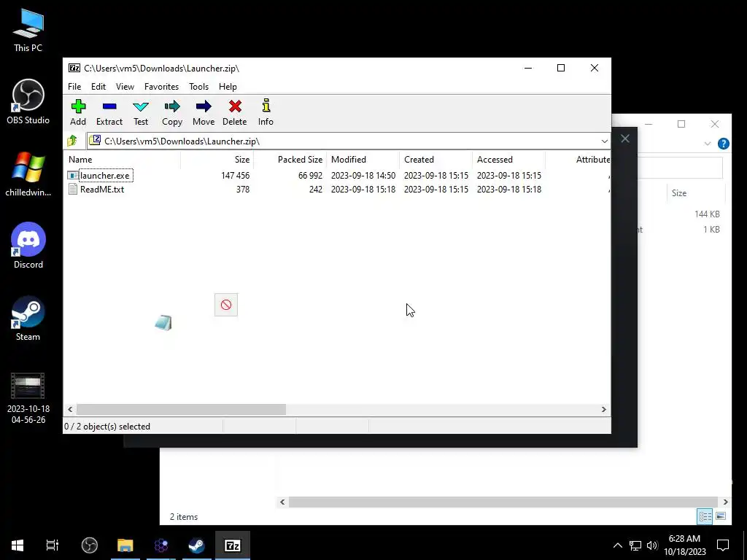Viewport: 747px width, 560px height.
Task: Go up one folder level icon
Action: (72, 141)
